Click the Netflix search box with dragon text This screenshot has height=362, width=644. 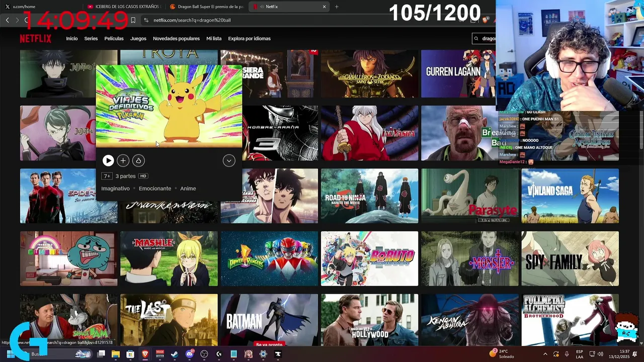point(485,39)
